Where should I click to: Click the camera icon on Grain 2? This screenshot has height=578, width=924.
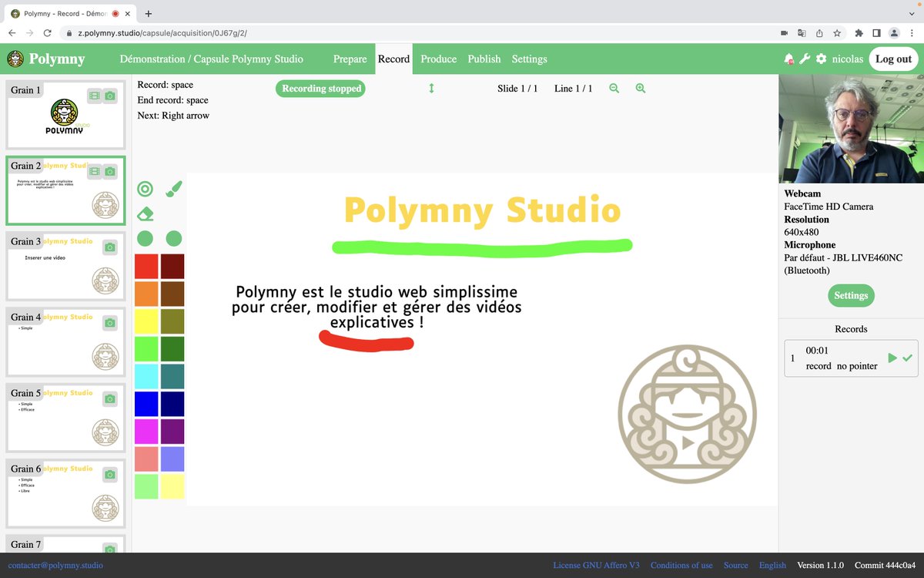click(x=110, y=171)
